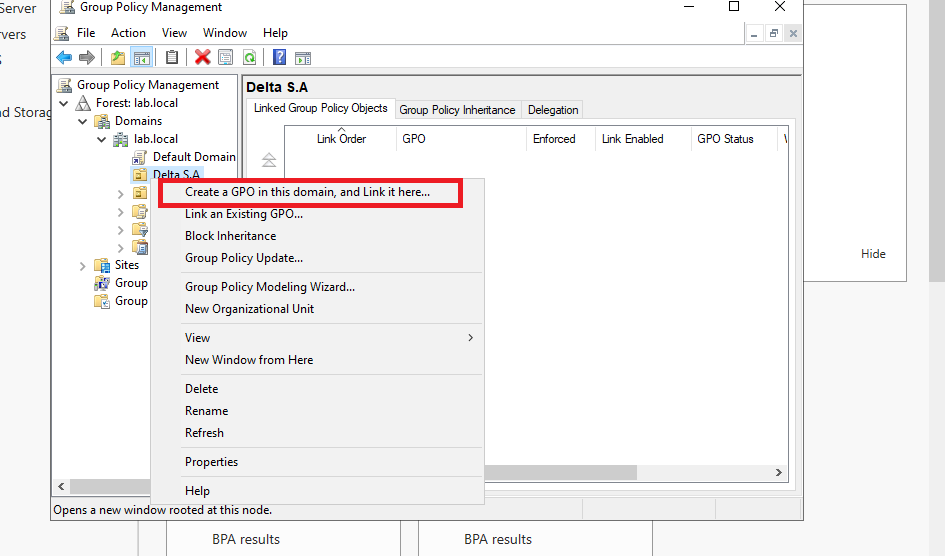
Task: Open the Action menu in menu bar
Action: point(128,33)
